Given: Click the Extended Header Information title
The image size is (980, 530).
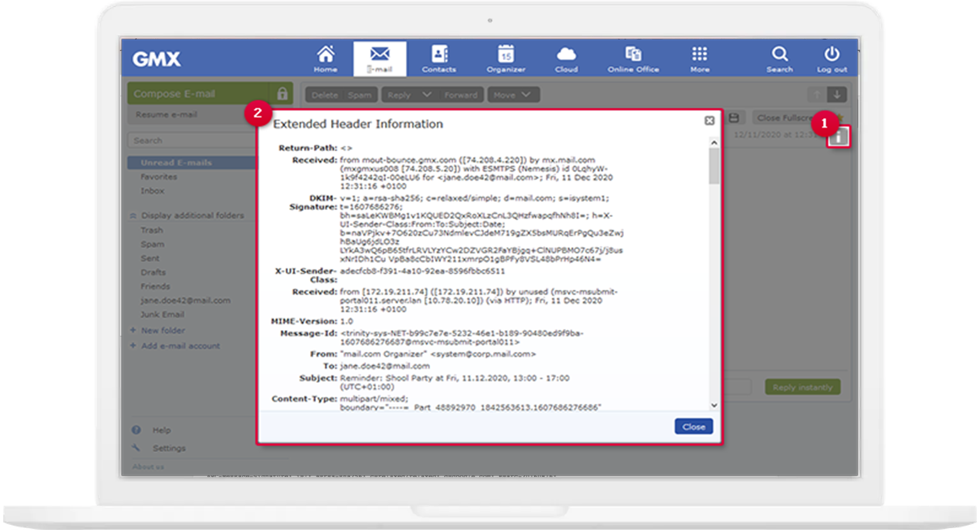Looking at the screenshot, I should [358, 124].
